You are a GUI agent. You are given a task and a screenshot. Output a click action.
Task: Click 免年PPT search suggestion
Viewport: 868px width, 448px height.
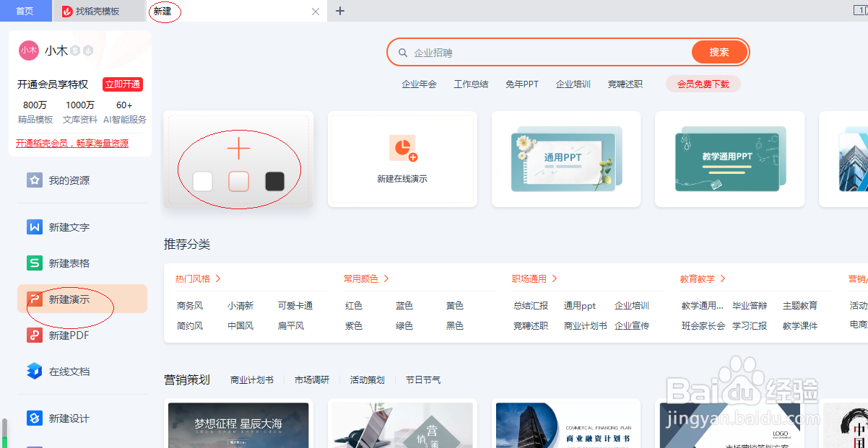(522, 84)
